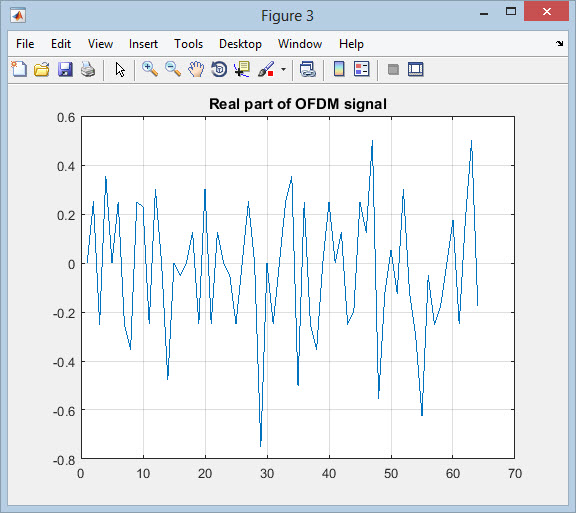576x513 pixels.
Task: Insert a Colorbar using the toolbar
Action: tap(339, 69)
